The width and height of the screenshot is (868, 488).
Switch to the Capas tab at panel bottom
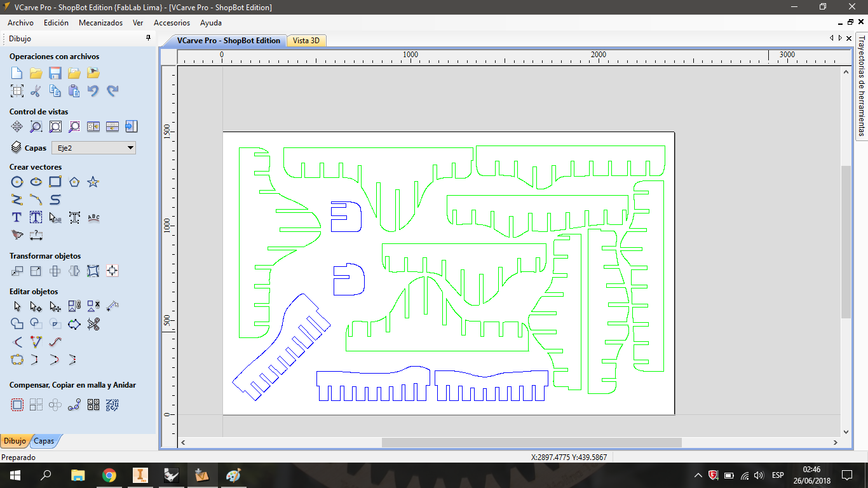pos(44,441)
